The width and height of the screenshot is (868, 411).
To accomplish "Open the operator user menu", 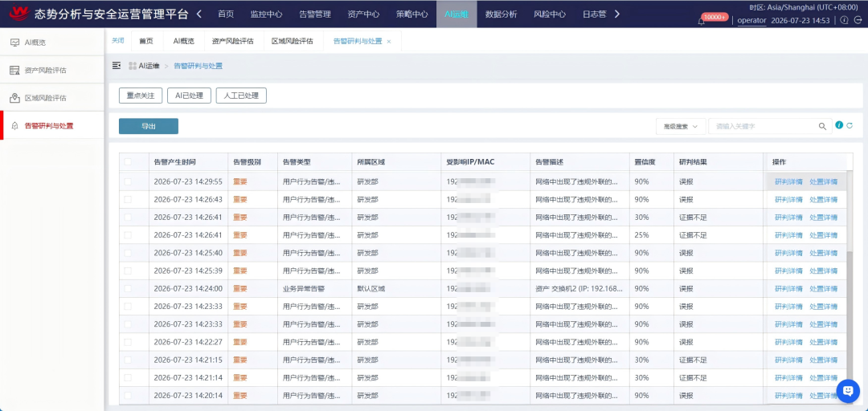I will [751, 20].
